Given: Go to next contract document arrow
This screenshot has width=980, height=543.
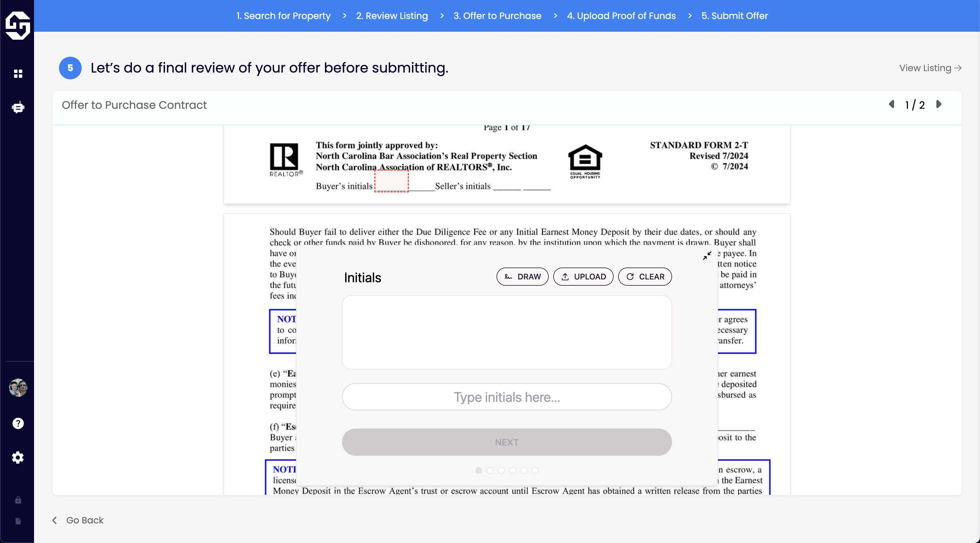Looking at the screenshot, I should (939, 104).
